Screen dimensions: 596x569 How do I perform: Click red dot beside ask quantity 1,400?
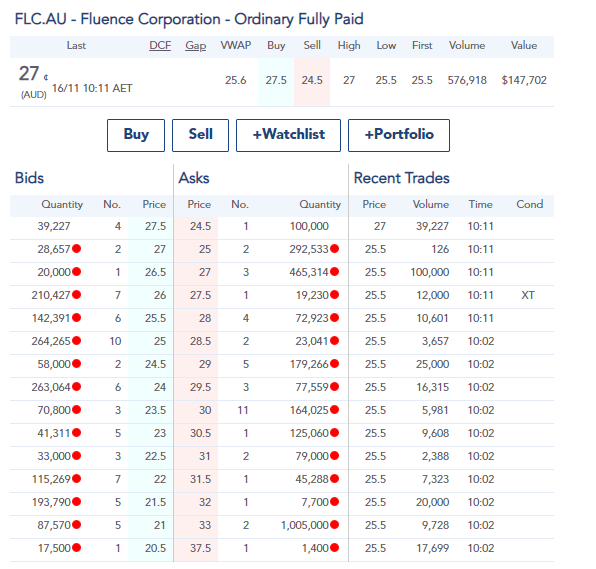click(x=334, y=548)
